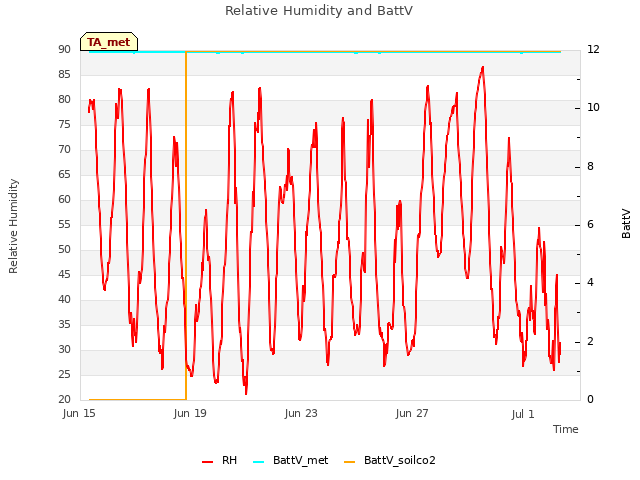
Task: Click the 25 tick on left axis
Action: click(64, 374)
